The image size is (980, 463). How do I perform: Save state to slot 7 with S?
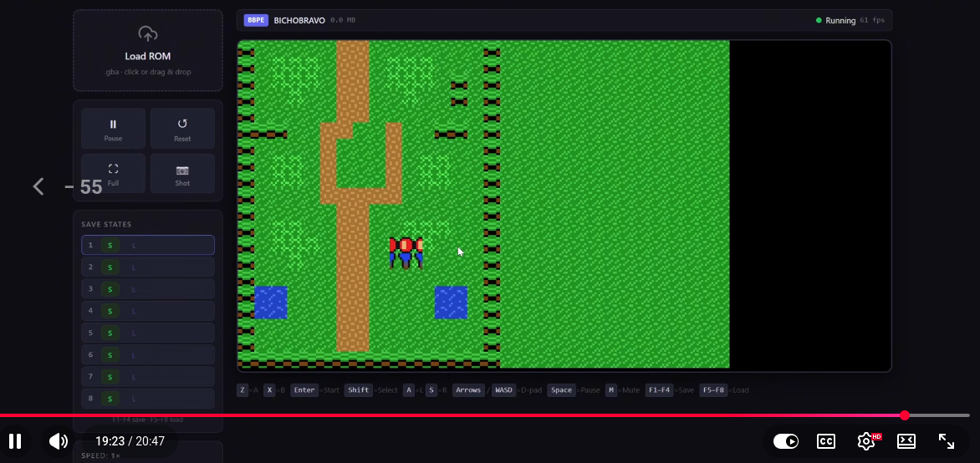[x=110, y=377]
